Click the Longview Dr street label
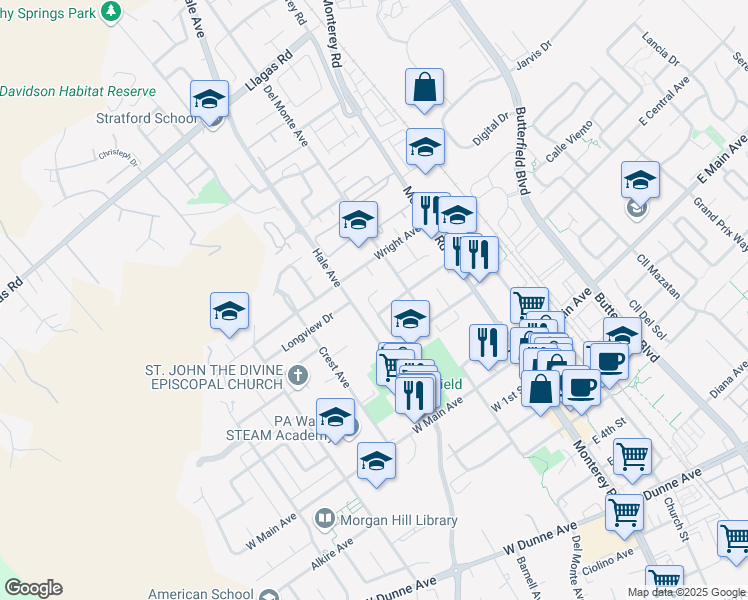Viewport: 748px width, 600px height. click(308, 332)
